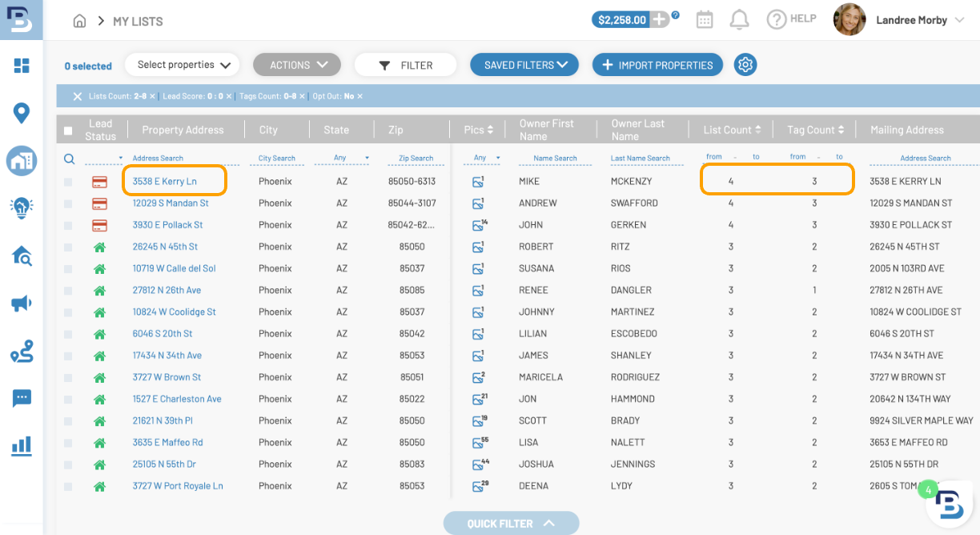Open the bar chart reports icon in sidebar
The width and height of the screenshot is (980, 535).
(22, 445)
